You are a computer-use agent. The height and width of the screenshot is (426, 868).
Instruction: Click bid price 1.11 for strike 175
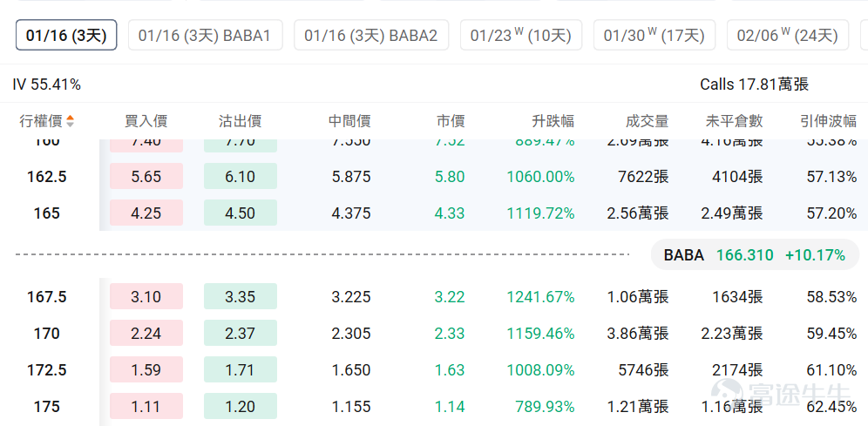[x=146, y=407]
